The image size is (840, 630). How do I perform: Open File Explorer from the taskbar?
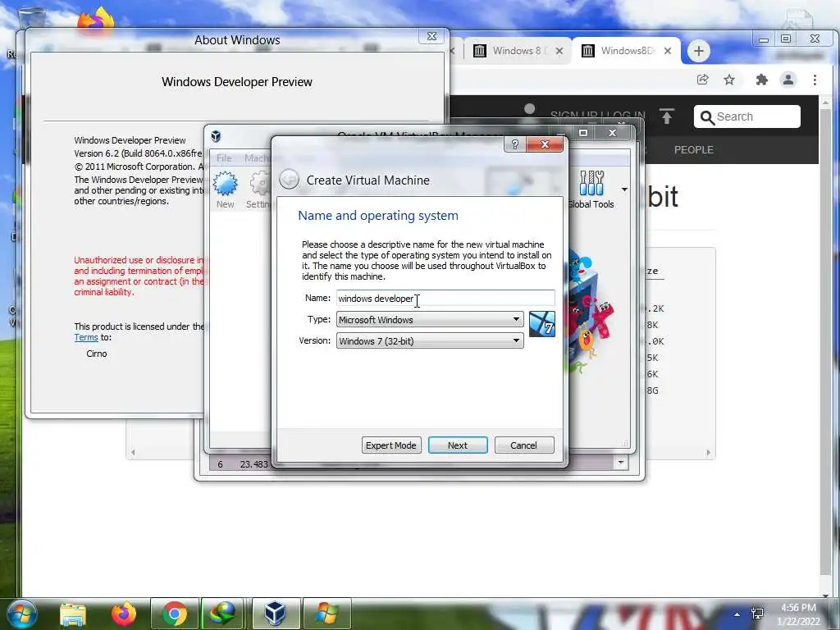[73, 614]
